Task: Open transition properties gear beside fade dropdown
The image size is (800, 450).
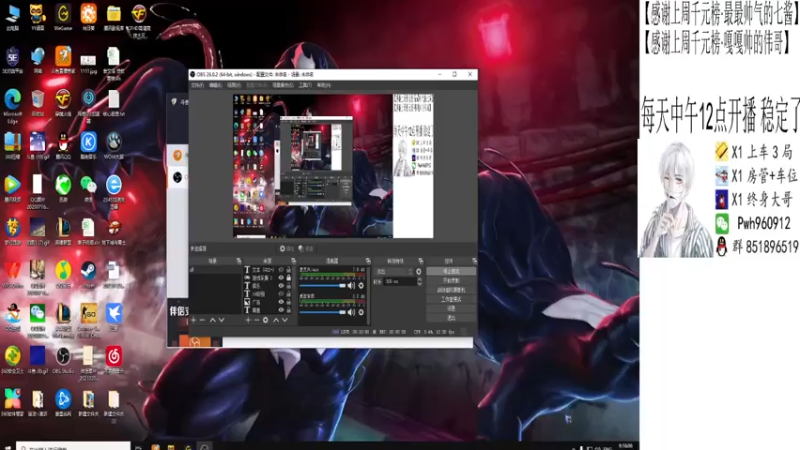Action: click(x=419, y=272)
